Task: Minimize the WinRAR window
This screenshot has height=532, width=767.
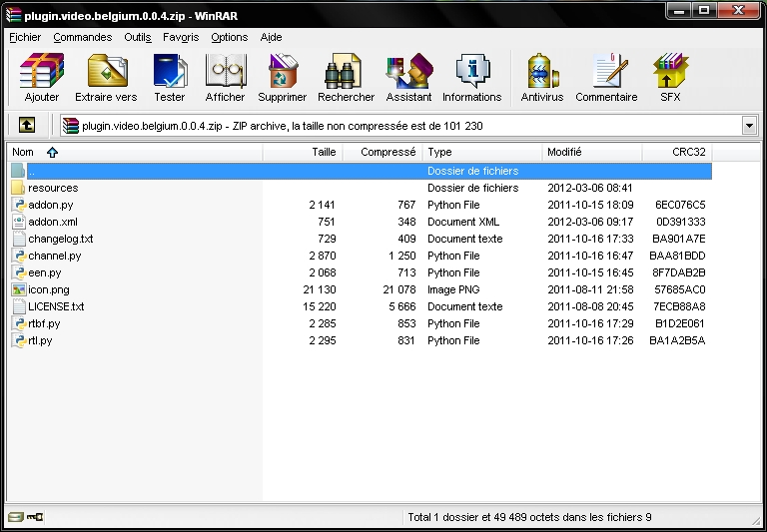Action: 678,10
